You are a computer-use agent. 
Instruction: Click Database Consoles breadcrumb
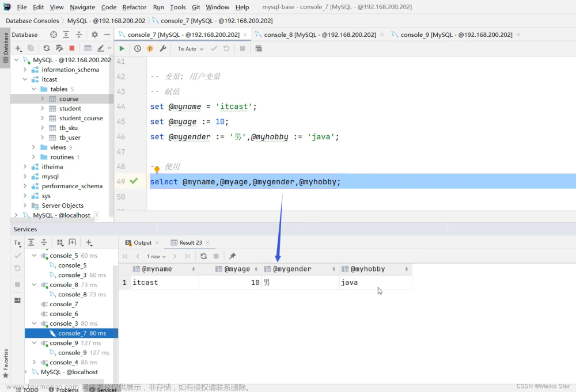point(32,21)
